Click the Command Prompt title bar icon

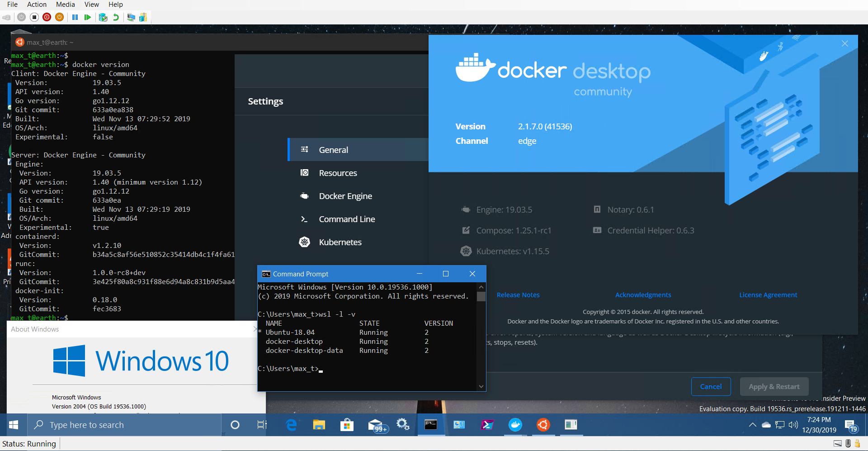266,274
